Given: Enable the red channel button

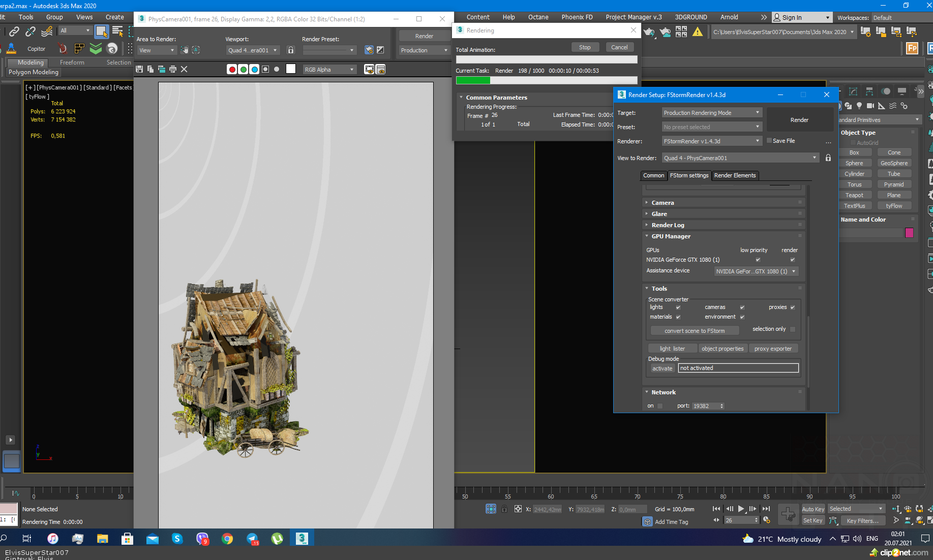Looking at the screenshot, I should coord(232,70).
